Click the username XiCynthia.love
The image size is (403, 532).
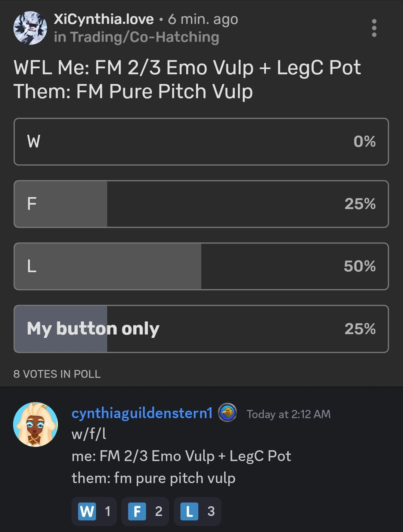click(x=103, y=19)
